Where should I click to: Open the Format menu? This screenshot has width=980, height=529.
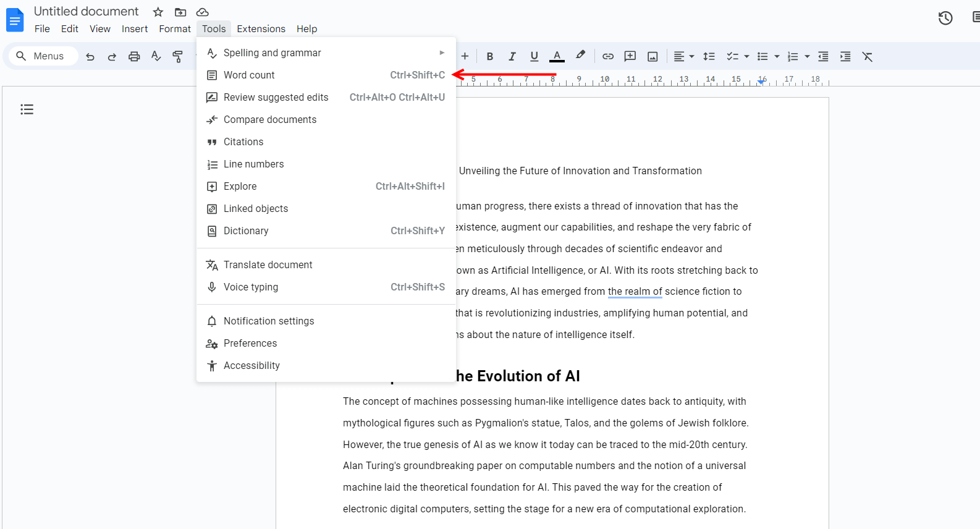coord(175,28)
